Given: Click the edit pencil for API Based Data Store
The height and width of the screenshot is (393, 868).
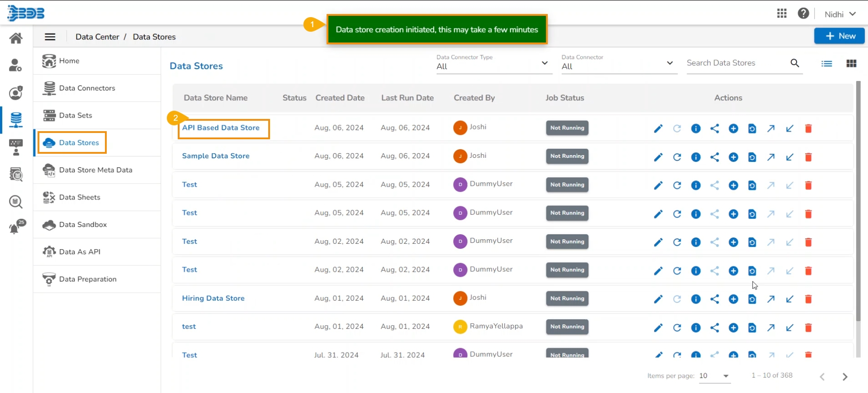Looking at the screenshot, I should point(658,129).
